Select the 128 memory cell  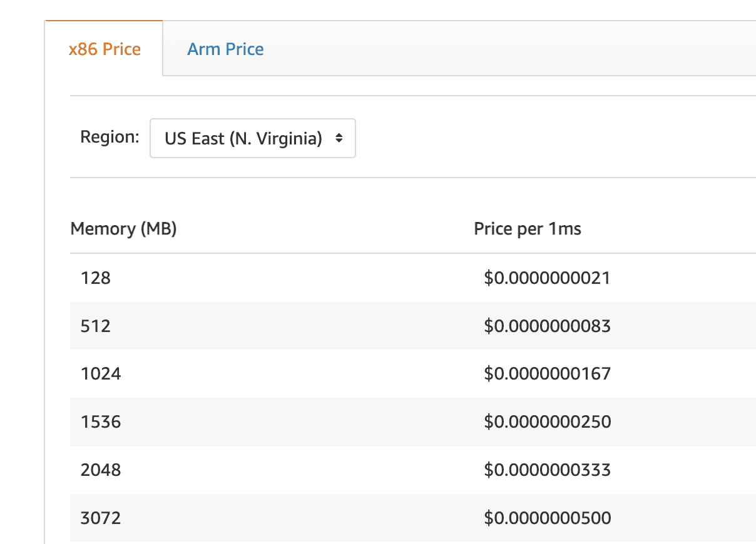96,278
